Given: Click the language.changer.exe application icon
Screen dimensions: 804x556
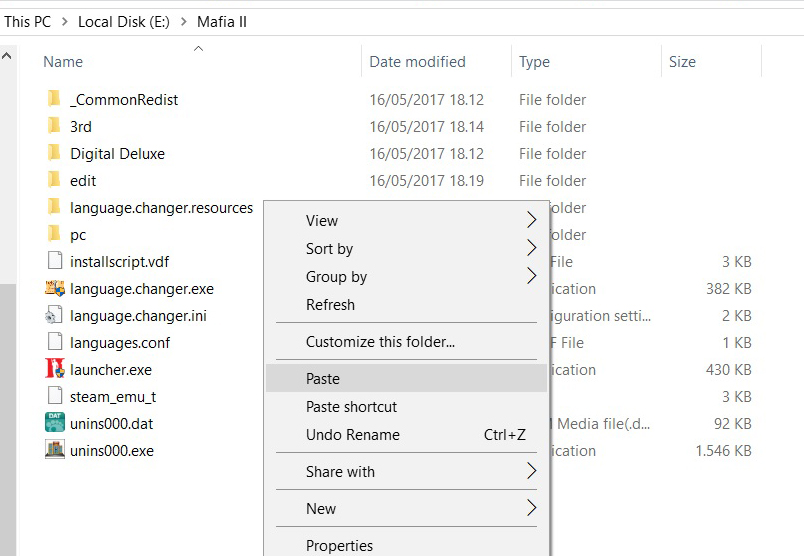Looking at the screenshot, I should [54, 289].
